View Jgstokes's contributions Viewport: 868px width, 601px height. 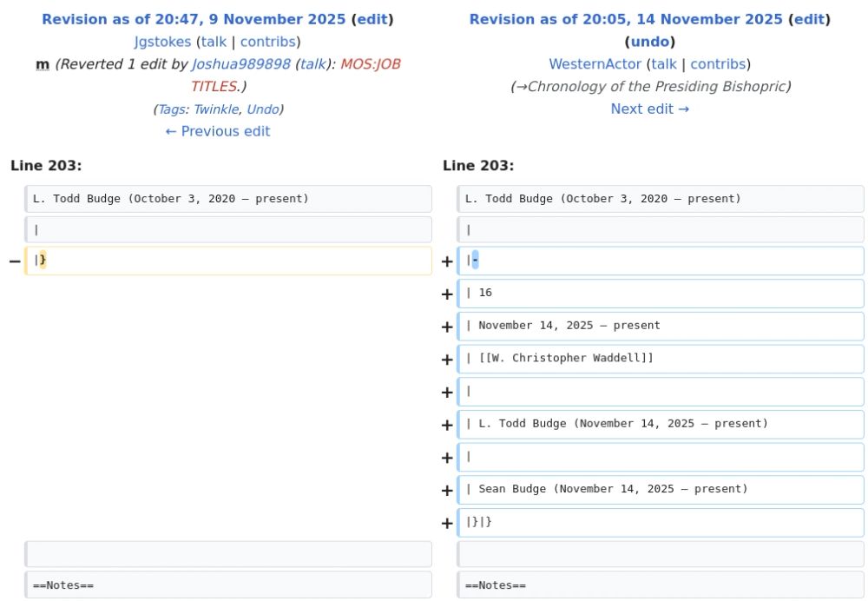tap(268, 41)
